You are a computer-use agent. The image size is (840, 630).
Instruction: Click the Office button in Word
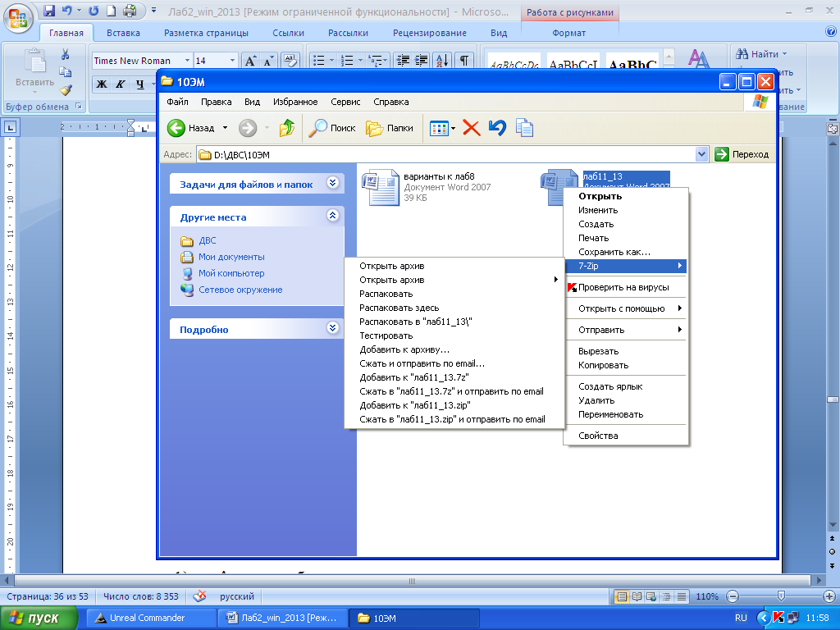pos(18,18)
